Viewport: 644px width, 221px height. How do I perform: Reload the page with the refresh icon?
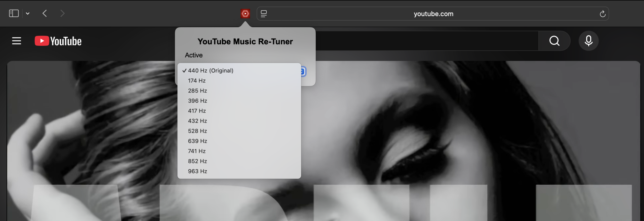point(602,14)
